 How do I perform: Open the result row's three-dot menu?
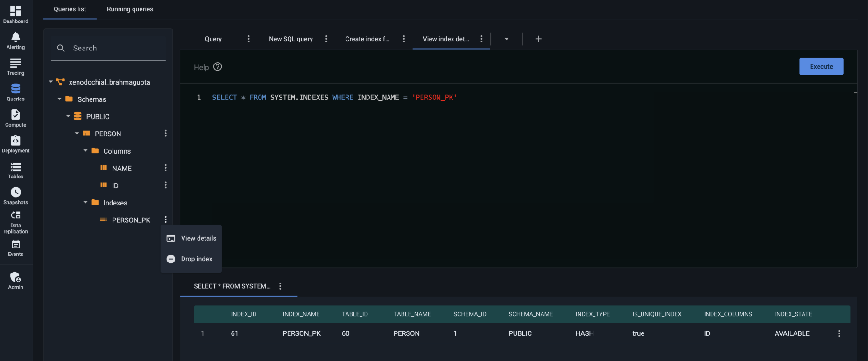839,333
